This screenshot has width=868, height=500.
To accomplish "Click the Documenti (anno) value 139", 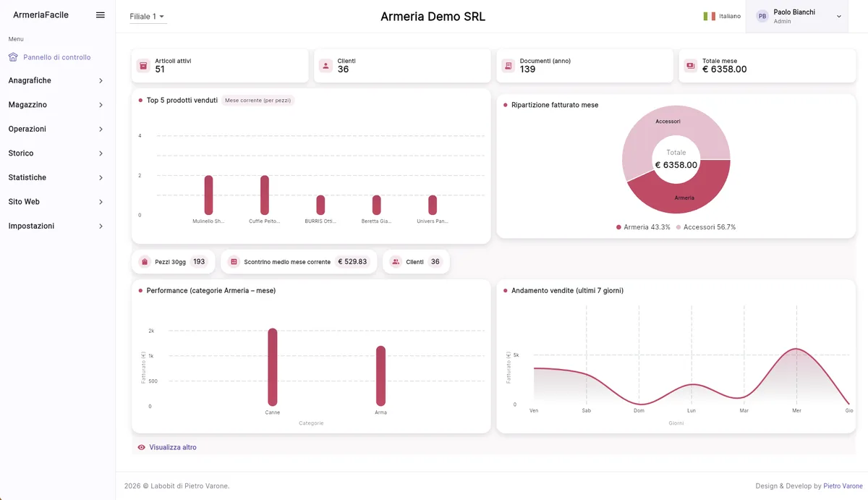I will [x=528, y=69].
